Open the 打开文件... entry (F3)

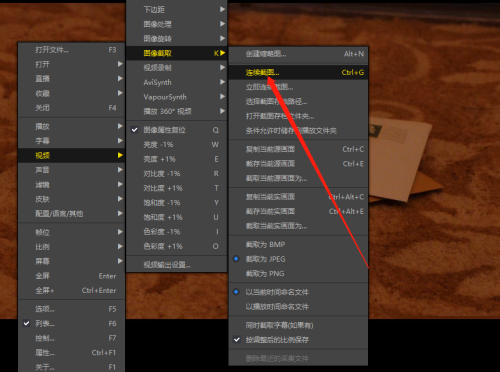tap(71, 50)
